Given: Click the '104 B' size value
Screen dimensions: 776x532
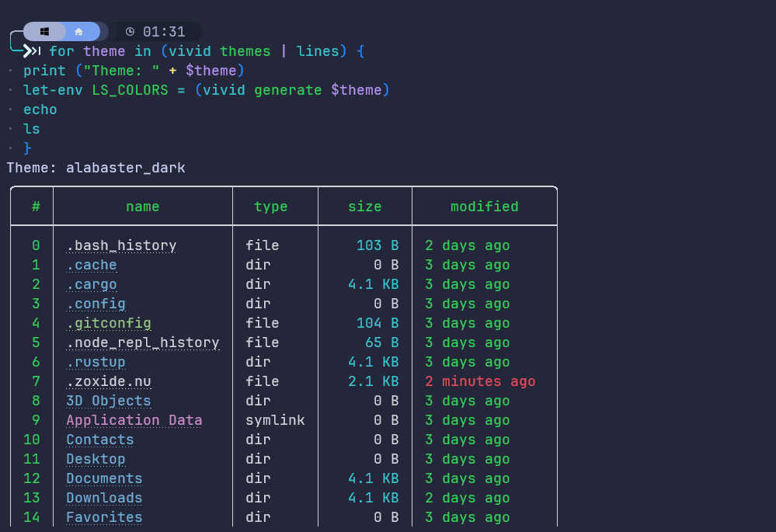Looking at the screenshot, I should [x=378, y=323].
